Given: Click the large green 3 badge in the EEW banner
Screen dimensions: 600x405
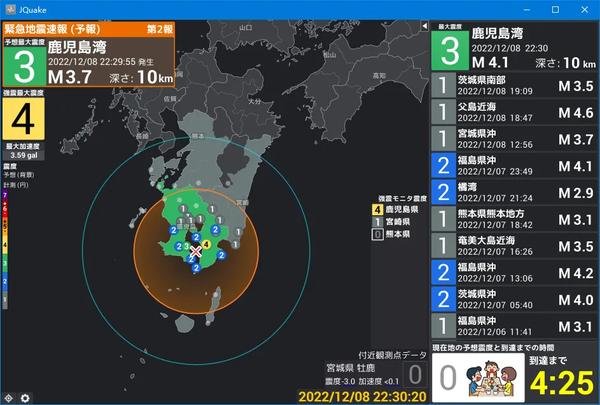Looking at the screenshot, I should 24,67.
